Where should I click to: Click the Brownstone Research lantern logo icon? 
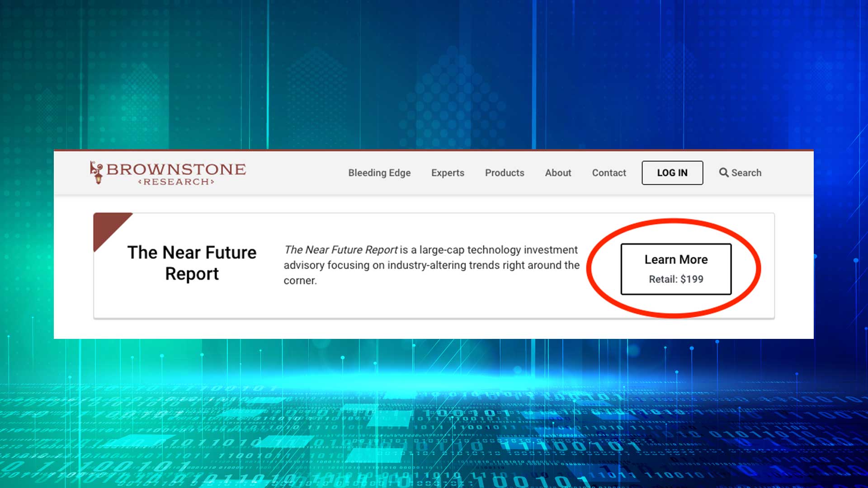96,173
